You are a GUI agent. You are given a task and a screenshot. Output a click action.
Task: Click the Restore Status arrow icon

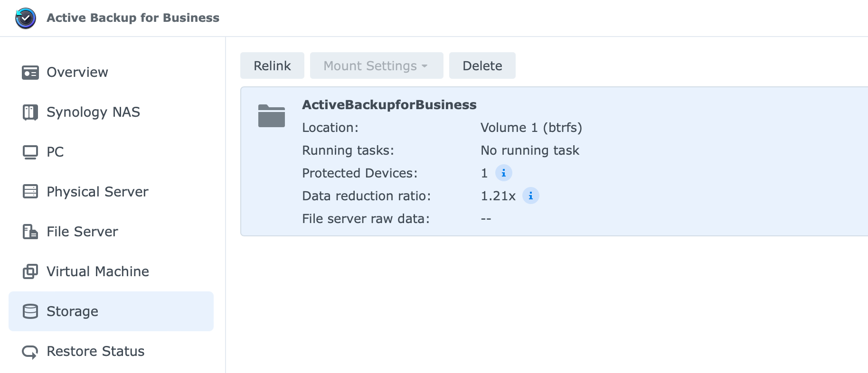30,352
